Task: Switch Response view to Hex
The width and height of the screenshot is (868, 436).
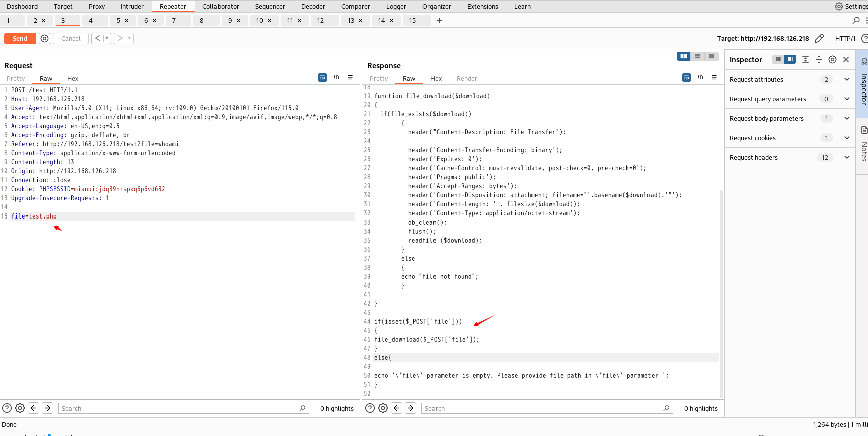Action: click(x=436, y=78)
